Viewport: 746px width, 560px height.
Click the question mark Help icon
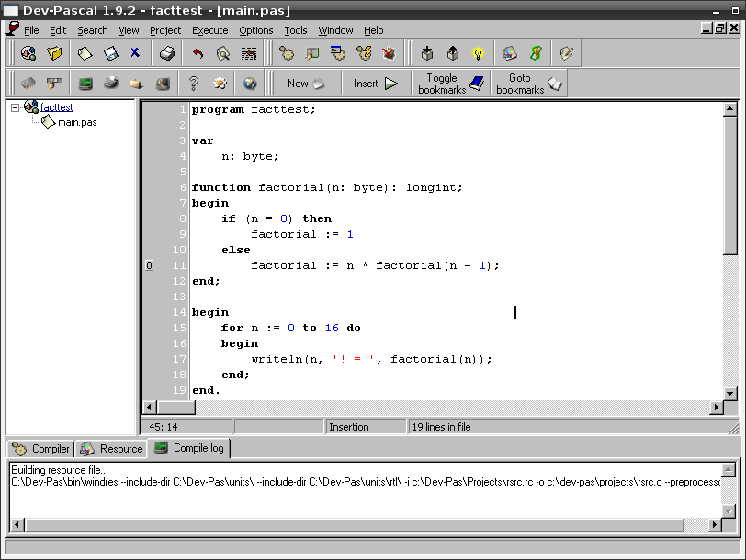click(194, 84)
